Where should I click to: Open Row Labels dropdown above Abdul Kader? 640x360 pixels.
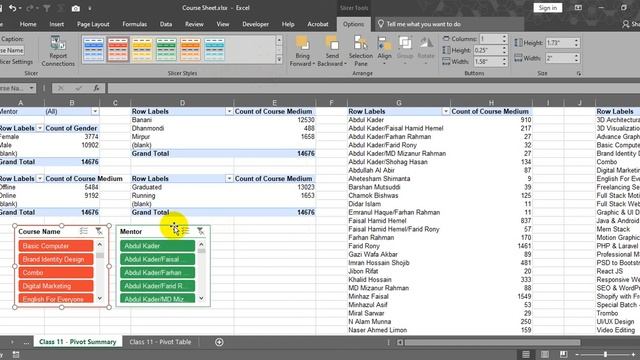(x=445, y=111)
